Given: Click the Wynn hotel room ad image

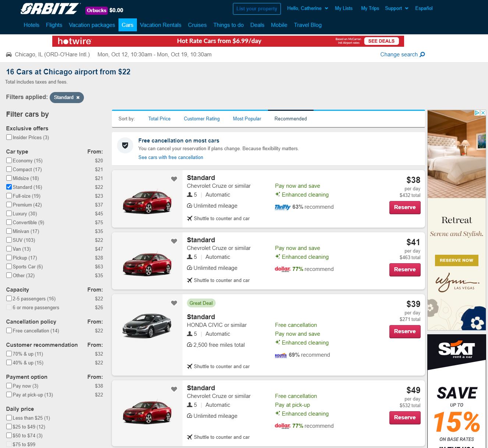Looking at the screenshot, I should tap(456, 154).
